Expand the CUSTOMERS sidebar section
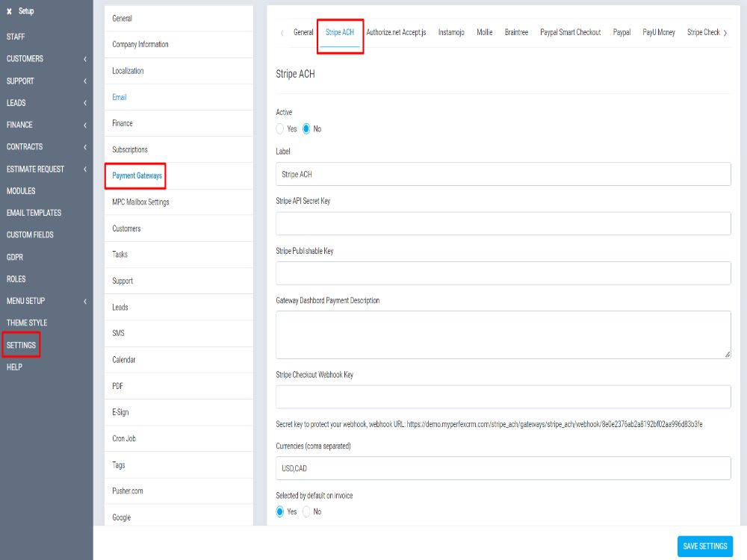 pos(25,58)
